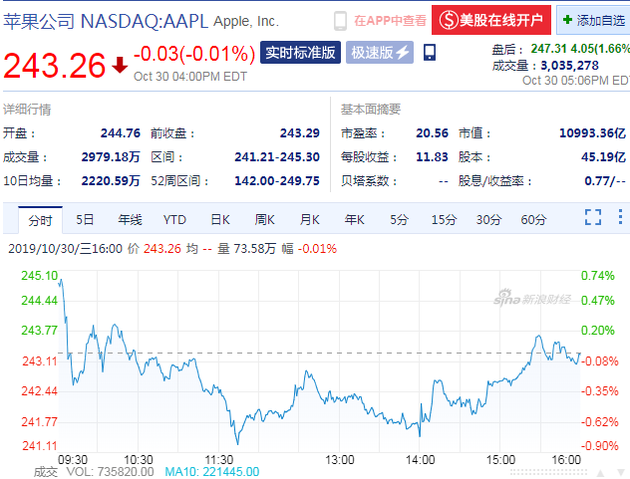Click the 苹果公司 NASDAQ:AAPL title
Viewport: 630px width, 479px height.
click(106, 21)
